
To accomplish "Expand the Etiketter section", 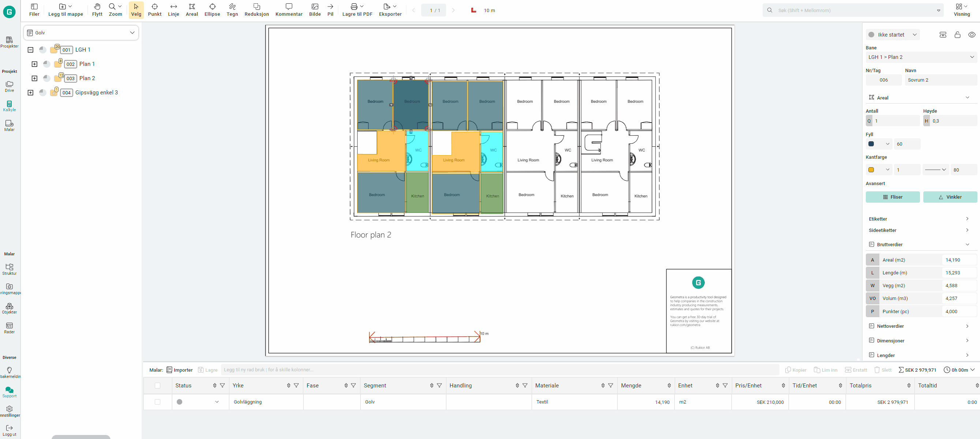I will pyautogui.click(x=921, y=219).
